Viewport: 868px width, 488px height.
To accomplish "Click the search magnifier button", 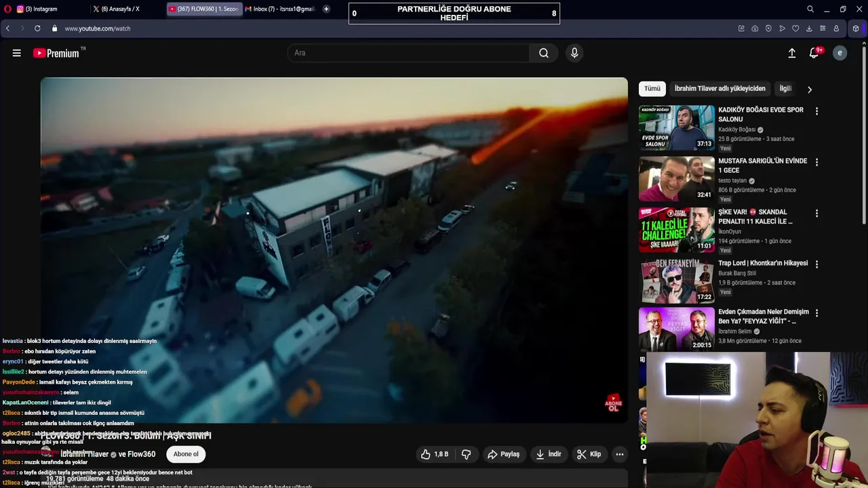I will coord(544,53).
